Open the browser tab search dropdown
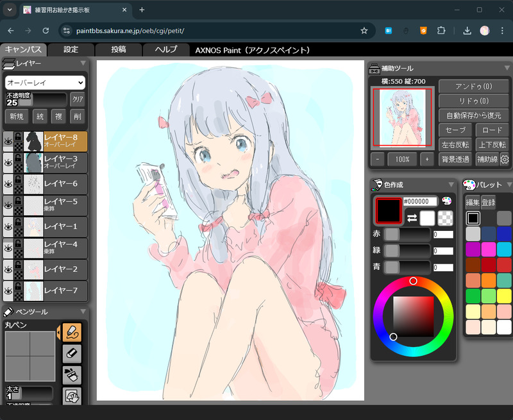Viewport: 513px width, 420px height. point(10,10)
